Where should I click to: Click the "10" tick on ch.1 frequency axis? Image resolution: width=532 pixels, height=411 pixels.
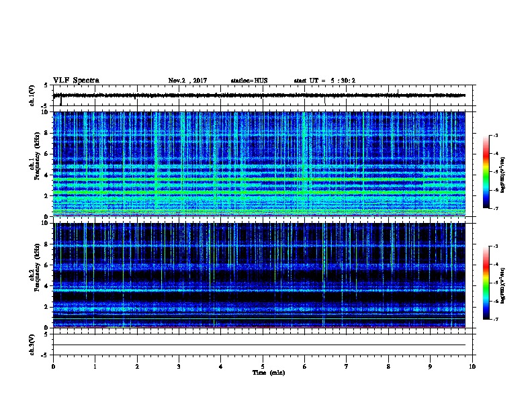pyautogui.click(x=44, y=112)
